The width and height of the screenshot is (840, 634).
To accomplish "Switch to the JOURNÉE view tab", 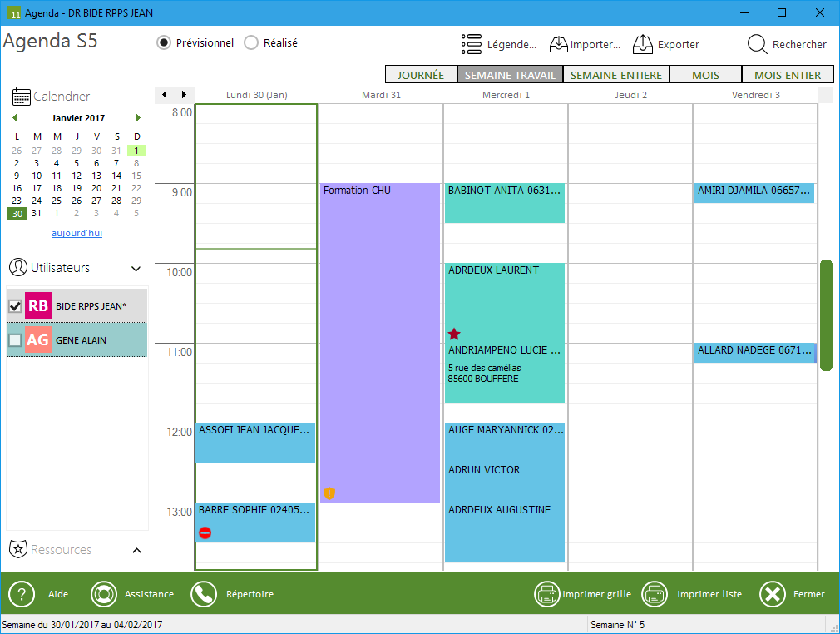I will [420, 75].
